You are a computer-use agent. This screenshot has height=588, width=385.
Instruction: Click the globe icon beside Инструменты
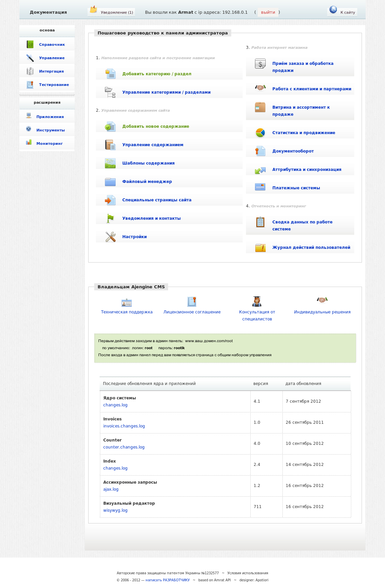[x=29, y=129]
